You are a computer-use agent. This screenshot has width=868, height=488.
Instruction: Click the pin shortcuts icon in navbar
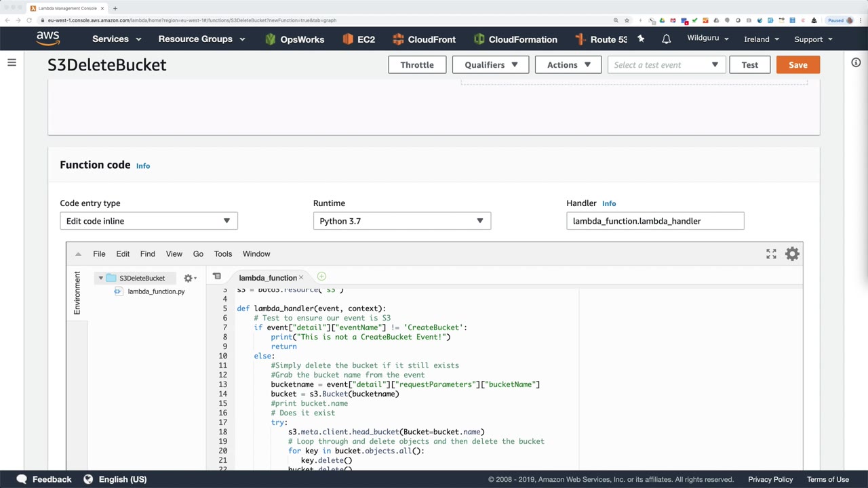click(641, 39)
